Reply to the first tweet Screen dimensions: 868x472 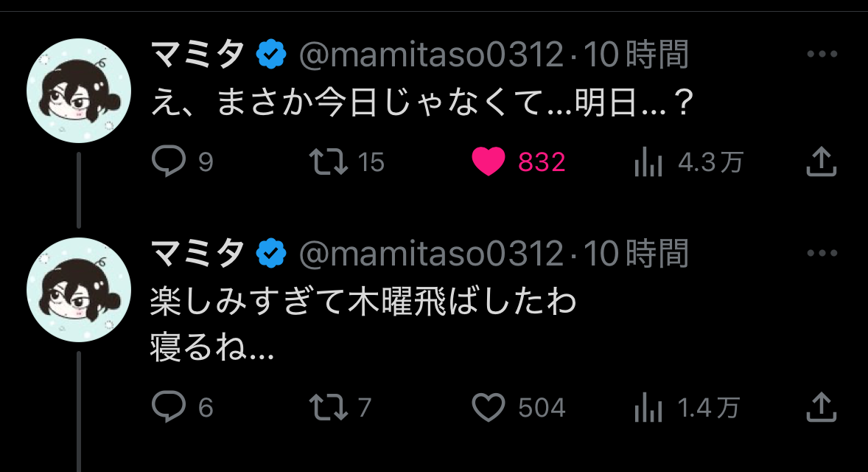click(x=168, y=162)
